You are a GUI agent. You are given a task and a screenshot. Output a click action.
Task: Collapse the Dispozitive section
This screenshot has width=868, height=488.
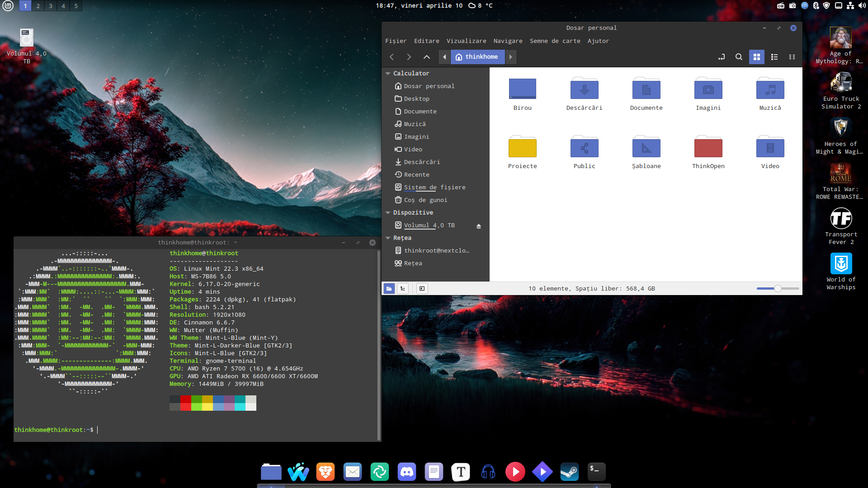click(388, 212)
